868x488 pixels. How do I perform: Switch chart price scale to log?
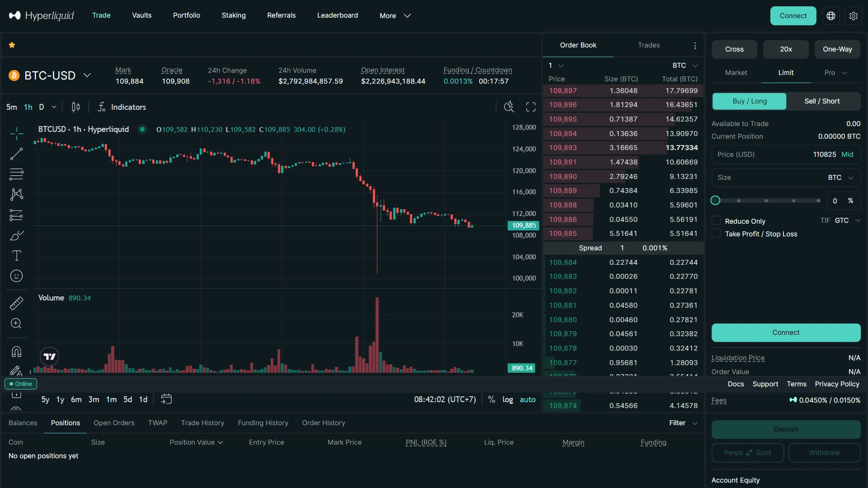pos(508,399)
